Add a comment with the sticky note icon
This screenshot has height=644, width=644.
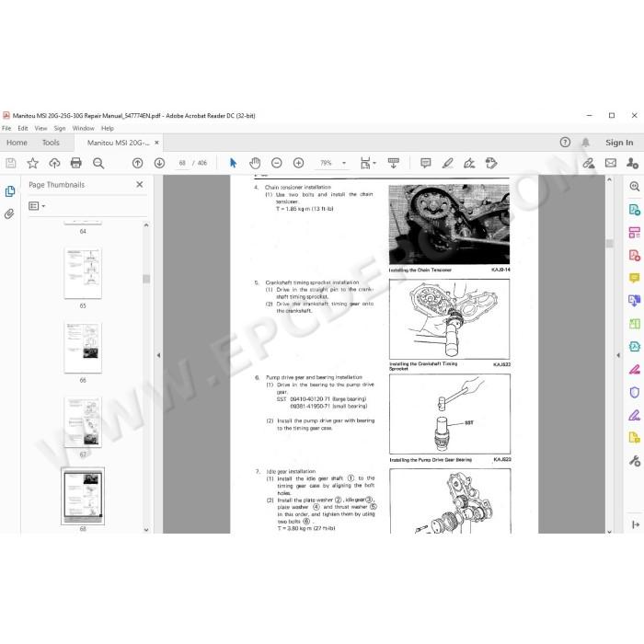pyautogui.click(x=425, y=163)
